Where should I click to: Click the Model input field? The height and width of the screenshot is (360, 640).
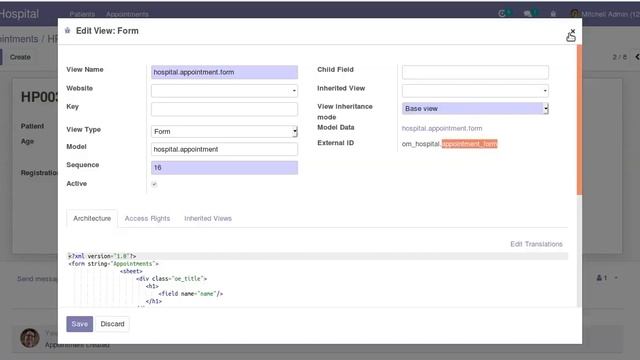[x=224, y=149]
